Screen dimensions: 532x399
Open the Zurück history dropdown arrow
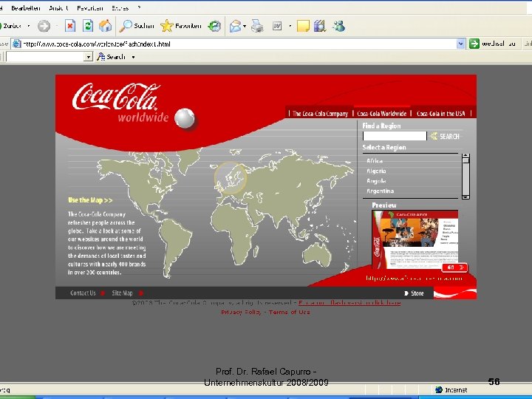coord(29,26)
